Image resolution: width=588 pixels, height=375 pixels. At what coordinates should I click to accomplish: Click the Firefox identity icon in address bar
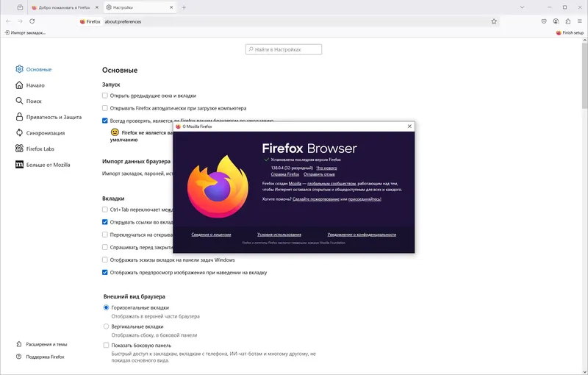90,21
